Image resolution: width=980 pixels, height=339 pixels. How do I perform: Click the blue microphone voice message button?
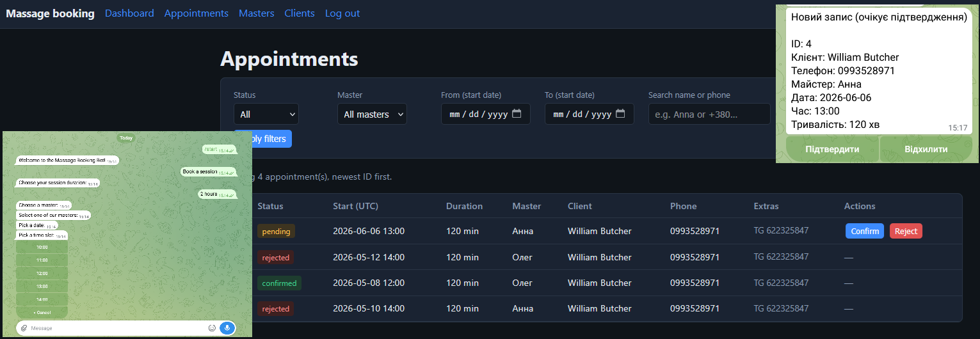coord(227,328)
